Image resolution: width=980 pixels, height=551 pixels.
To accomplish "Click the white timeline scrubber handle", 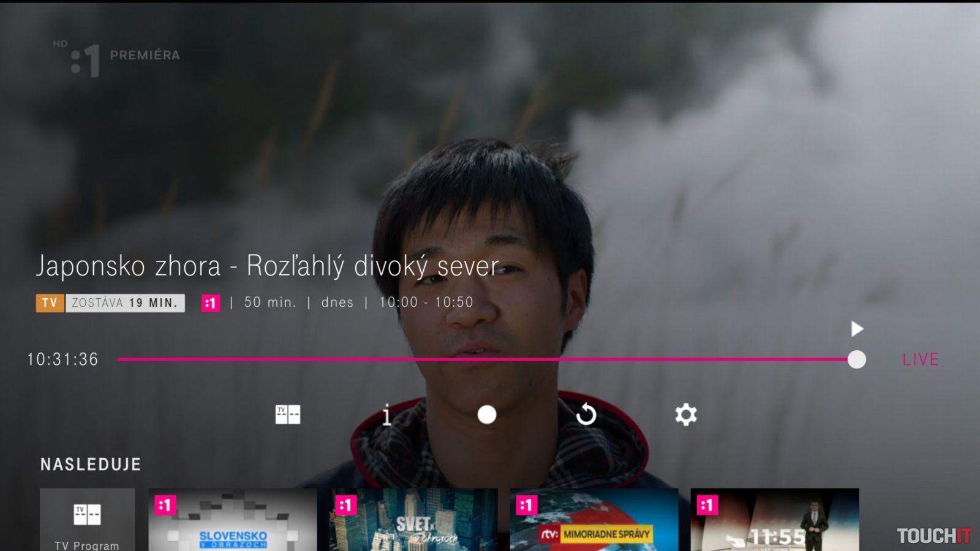I will point(857,359).
